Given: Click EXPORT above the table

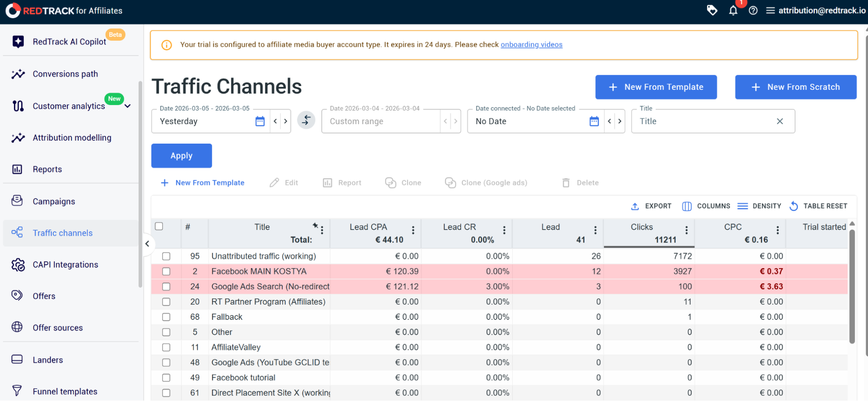Looking at the screenshot, I should (x=651, y=206).
